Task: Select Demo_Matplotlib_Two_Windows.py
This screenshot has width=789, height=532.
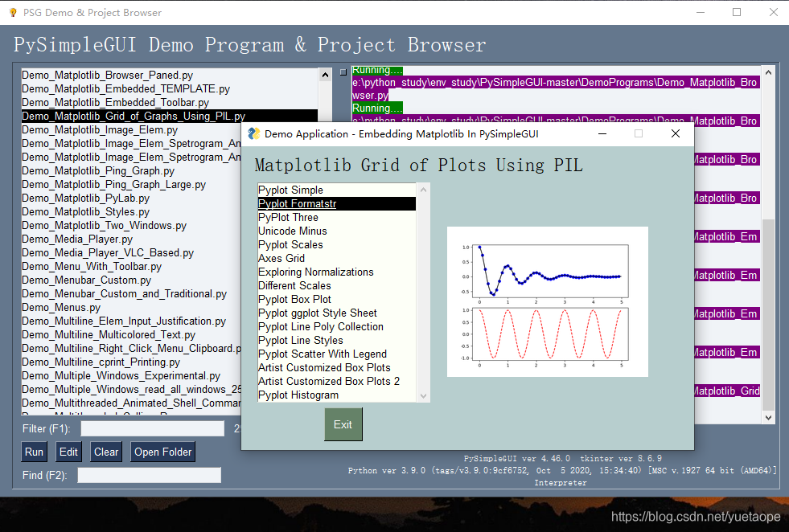Action: (131, 225)
